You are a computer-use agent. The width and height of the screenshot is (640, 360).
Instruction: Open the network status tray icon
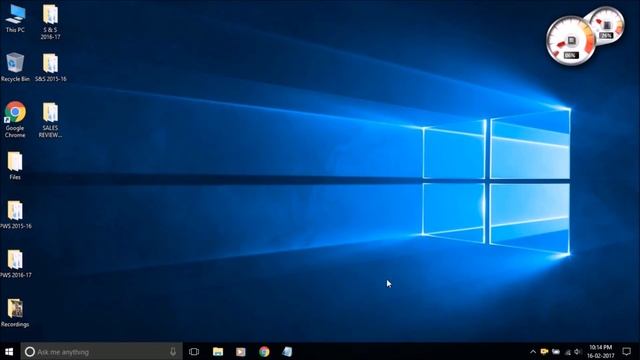tap(567, 352)
